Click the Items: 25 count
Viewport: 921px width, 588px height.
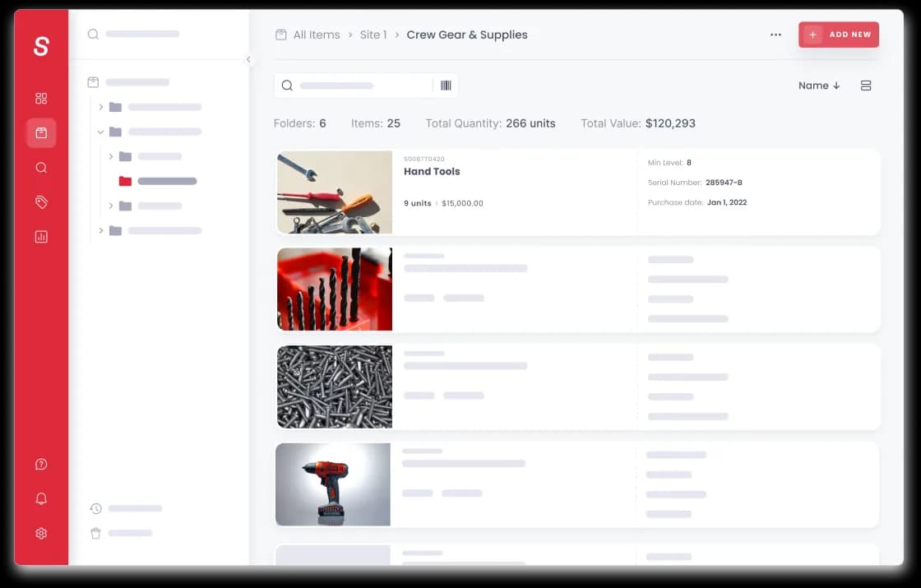tap(376, 123)
